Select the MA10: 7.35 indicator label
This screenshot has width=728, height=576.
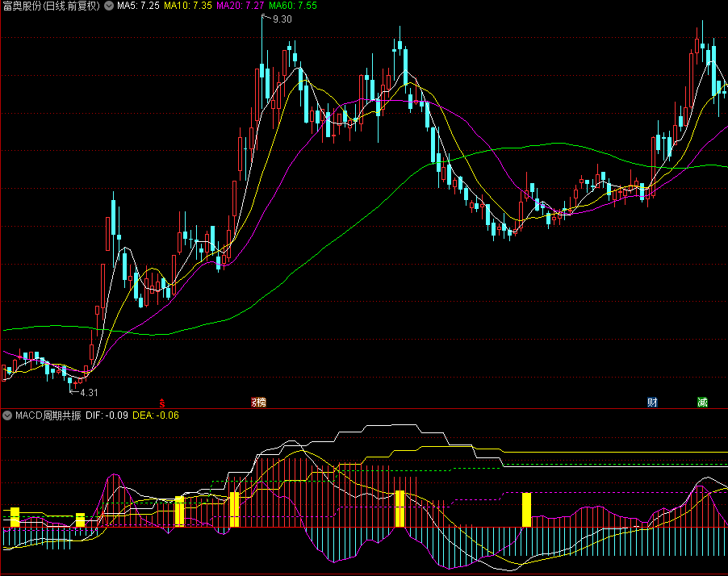pos(187,6)
